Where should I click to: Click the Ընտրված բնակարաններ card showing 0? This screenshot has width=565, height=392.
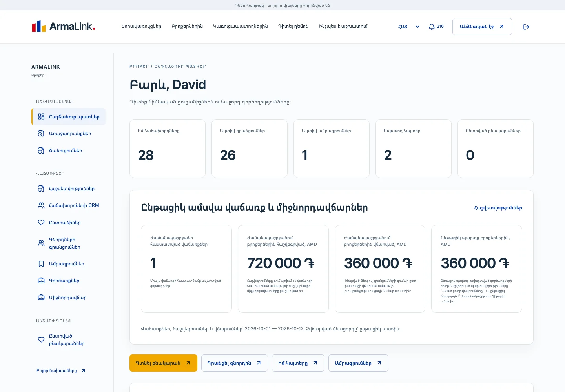[x=496, y=149]
